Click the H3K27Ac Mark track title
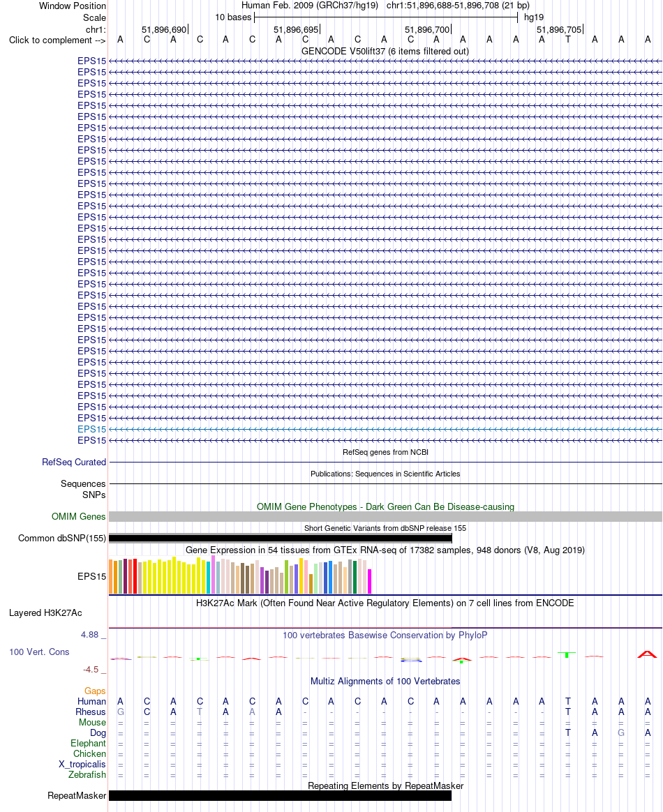 point(385,603)
